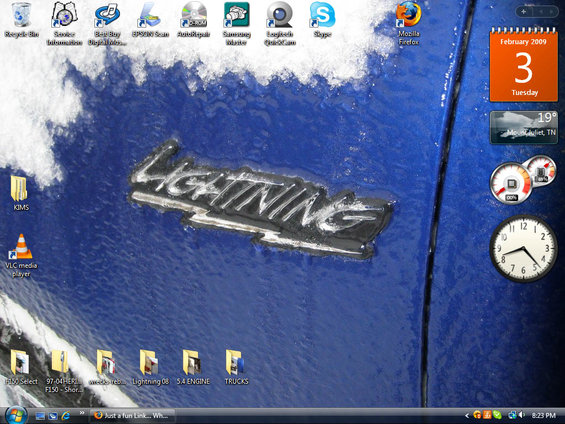The width and height of the screenshot is (565, 424).
Task: Click the February 2009 calendar gadget
Action: click(523, 65)
